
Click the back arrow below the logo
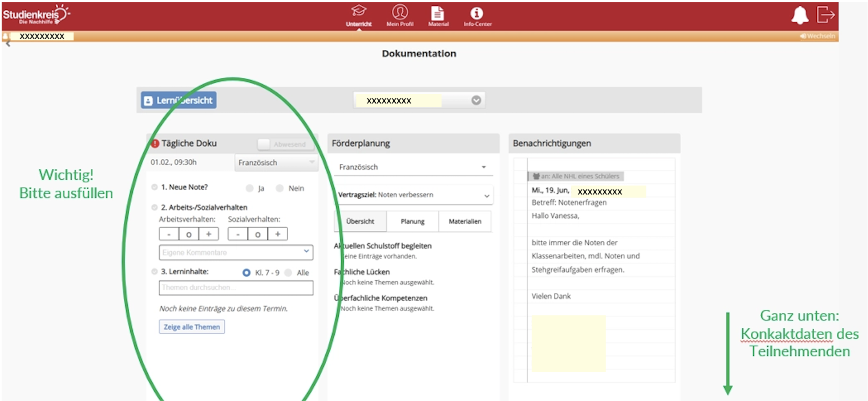click(8, 44)
